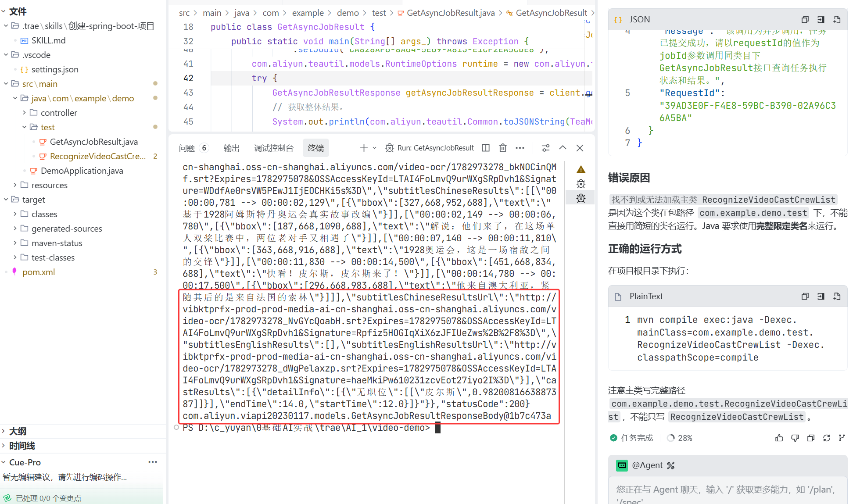Click the thumbs down feedback icon
This screenshot has width=853, height=504.
[x=795, y=438]
